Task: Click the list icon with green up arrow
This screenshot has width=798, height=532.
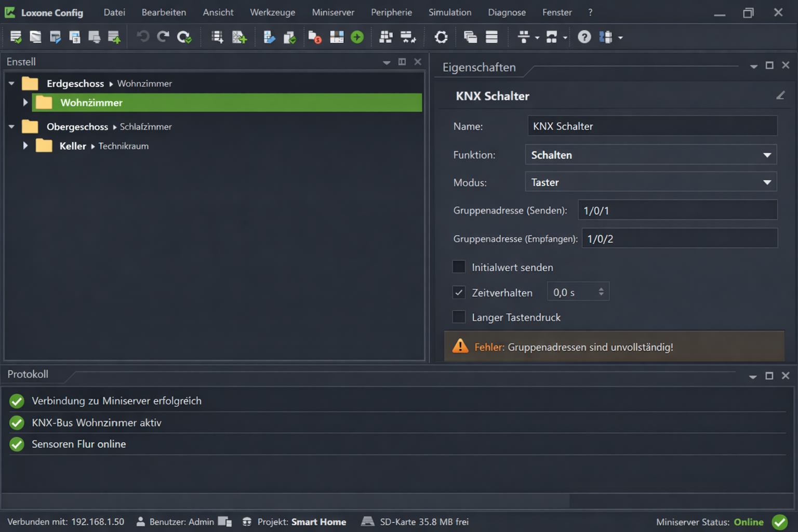Action: tap(114, 37)
